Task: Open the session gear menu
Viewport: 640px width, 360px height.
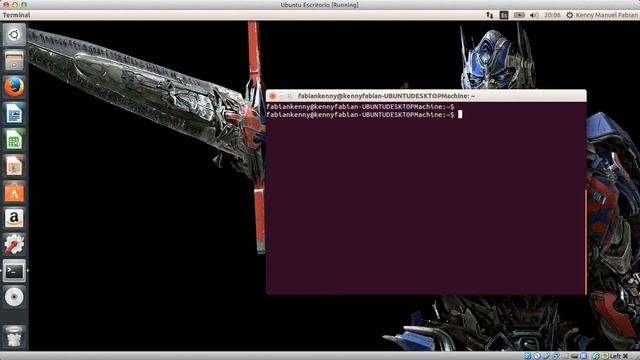Action: click(x=569, y=15)
